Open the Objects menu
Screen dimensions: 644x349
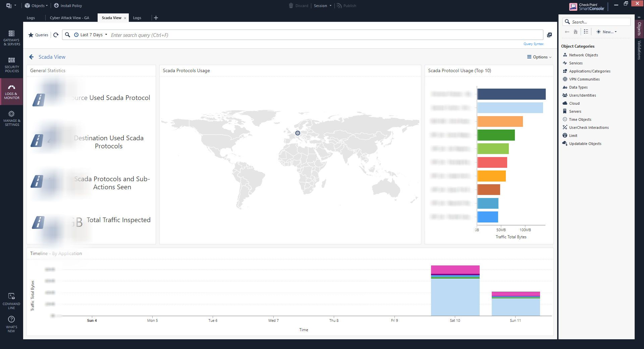pos(36,6)
